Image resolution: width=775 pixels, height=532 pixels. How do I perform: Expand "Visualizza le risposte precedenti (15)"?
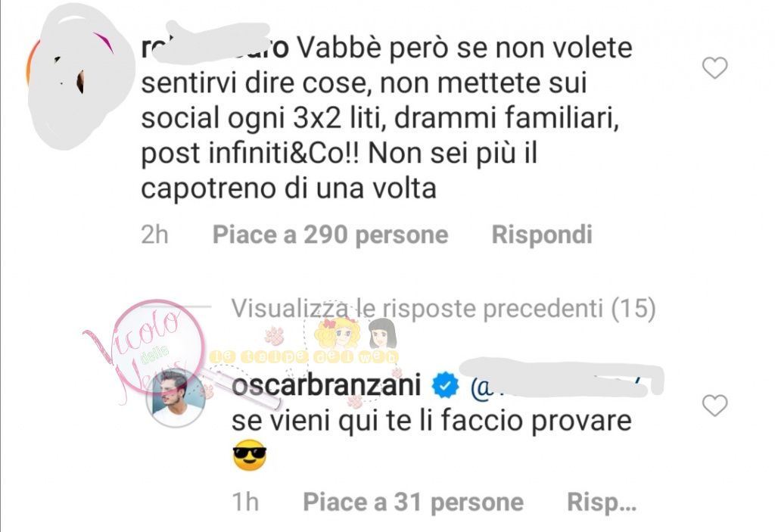click(444, 309)
